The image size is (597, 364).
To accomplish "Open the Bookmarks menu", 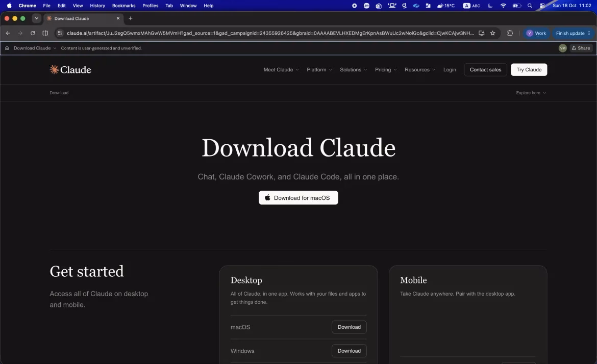I will point(124,6).
